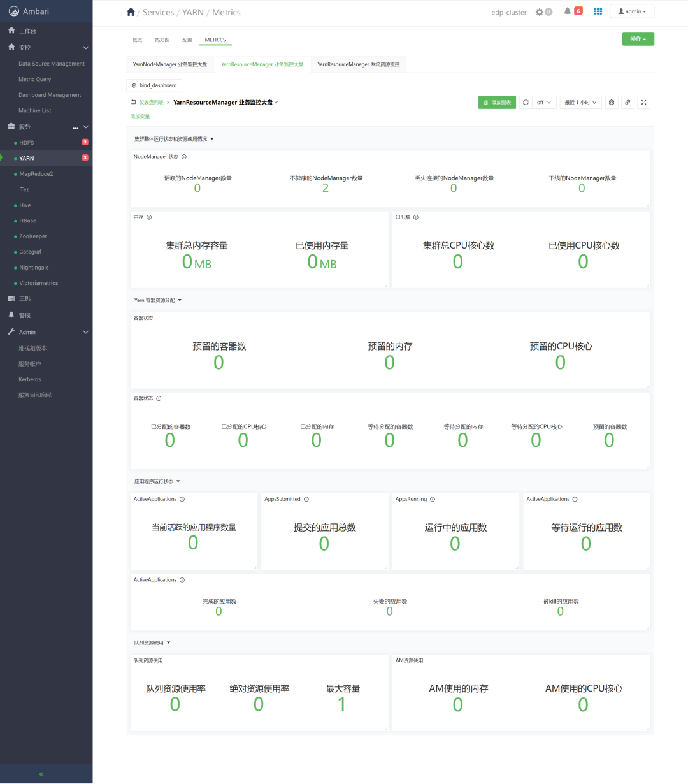The image size is (688, 784).
Task: Show info icon next to CPU数 panel title
Action: coord(416,217)
